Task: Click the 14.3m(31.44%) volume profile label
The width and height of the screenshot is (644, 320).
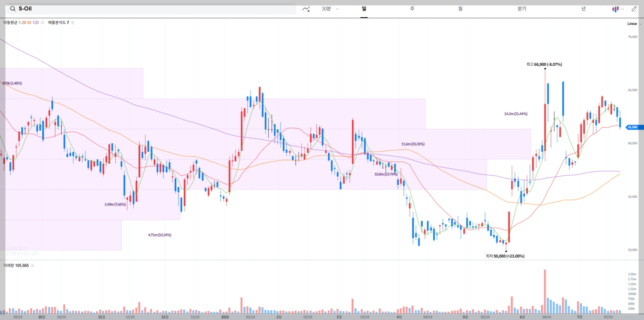Action: (x=516, y=114)
